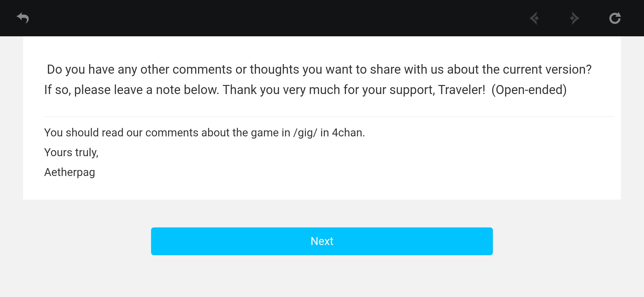Viewport: 644px width, 297px height.
Task: Go to previous page with left chevron
Action: tap(534, 18)
